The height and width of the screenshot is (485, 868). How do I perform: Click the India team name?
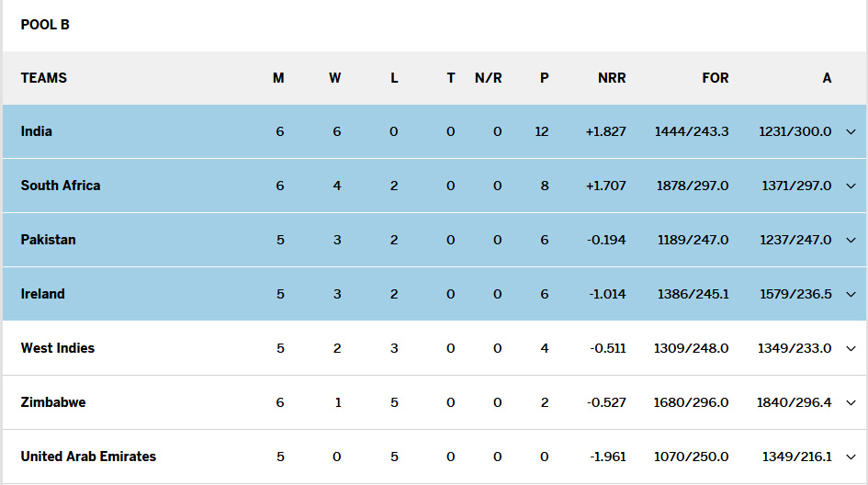pyautogui.click(x=37, y=131)
